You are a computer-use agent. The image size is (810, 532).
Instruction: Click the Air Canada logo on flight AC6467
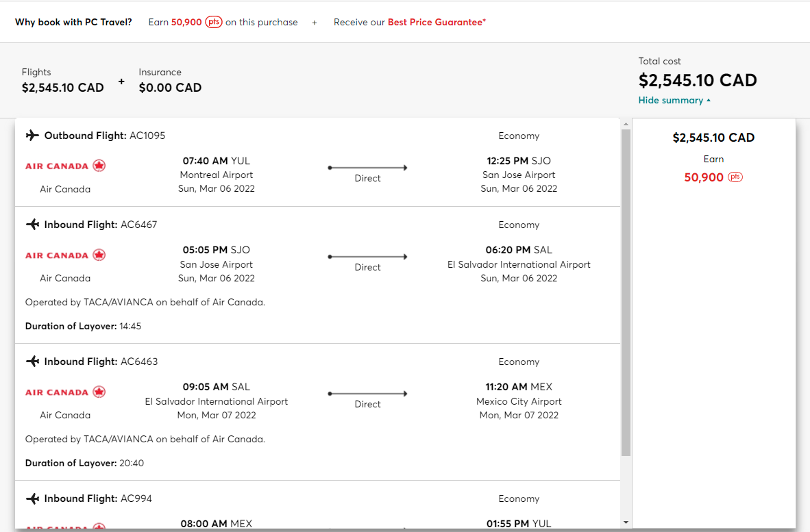tap(65, 255)
